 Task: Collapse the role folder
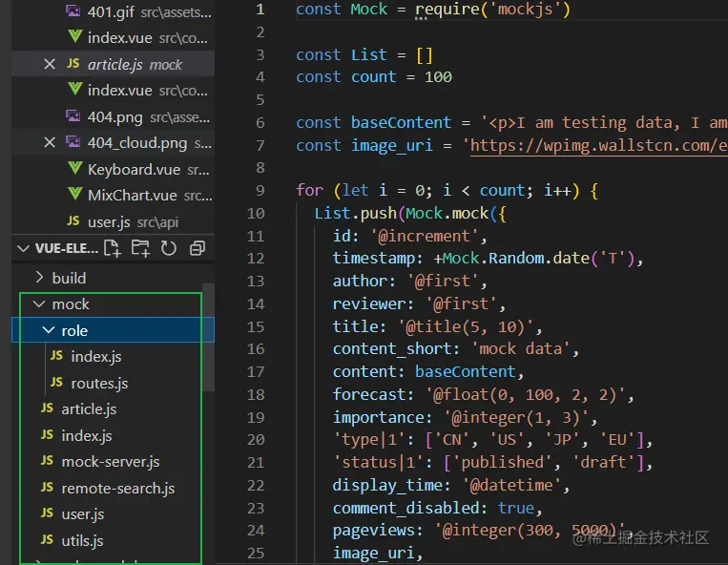49,330
